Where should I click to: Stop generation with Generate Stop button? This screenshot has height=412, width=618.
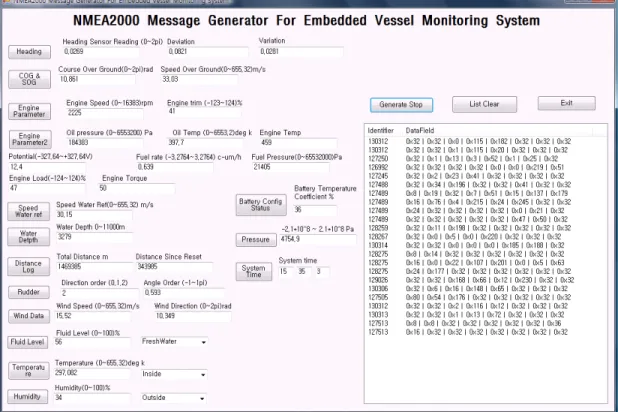coord(401,105)
